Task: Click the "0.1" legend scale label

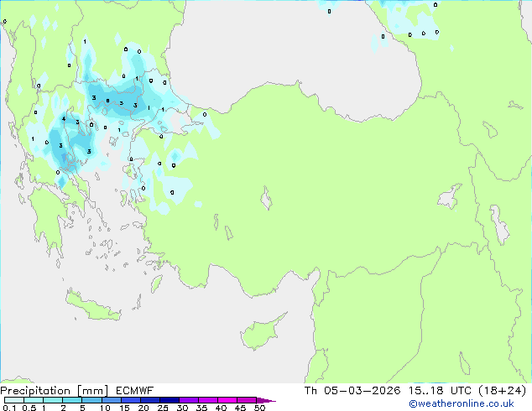Action: 9,408
